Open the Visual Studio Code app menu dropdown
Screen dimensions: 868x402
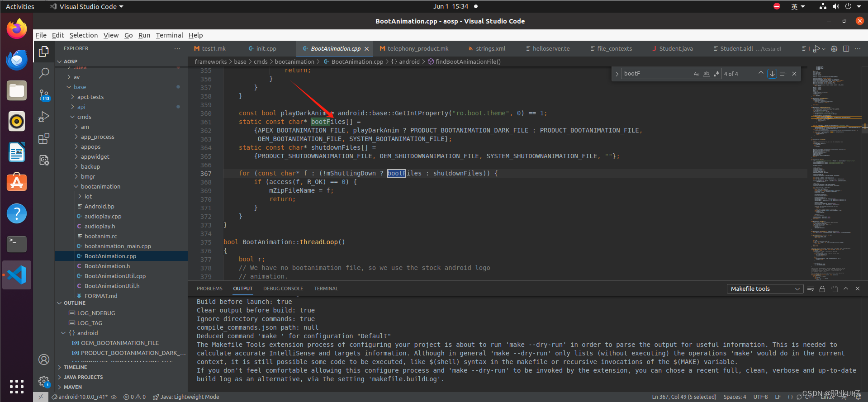[x=87, y=7]
